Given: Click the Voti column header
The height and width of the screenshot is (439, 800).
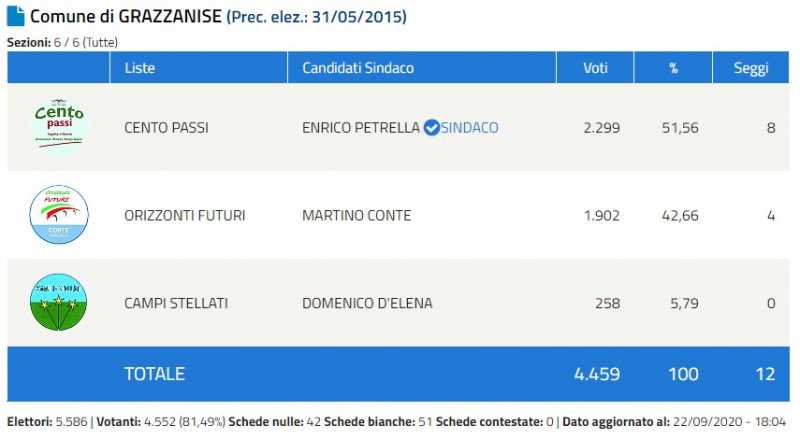Looking at the screenshot, I should pos(596,68).
